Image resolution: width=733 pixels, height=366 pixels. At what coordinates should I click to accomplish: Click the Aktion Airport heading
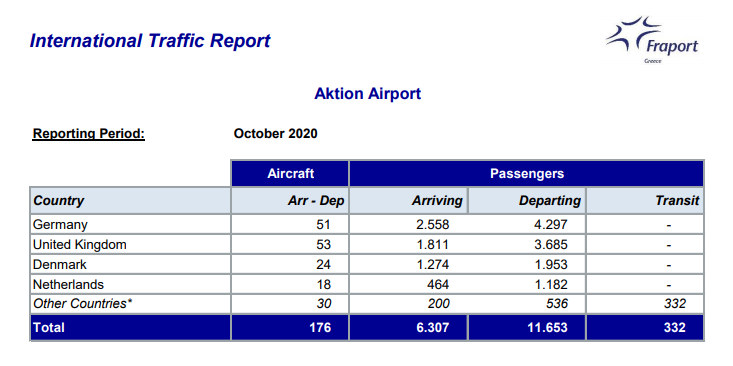point(367,93)
